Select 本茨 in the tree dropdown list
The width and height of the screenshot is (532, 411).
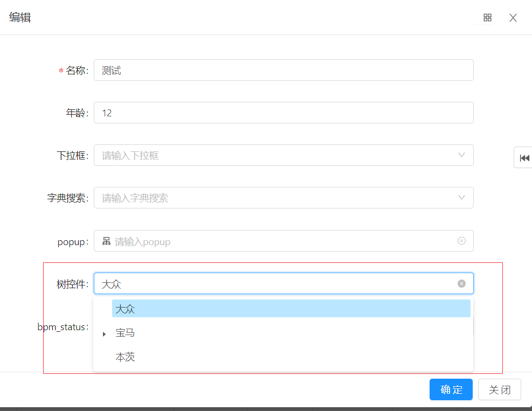tap(125, 357)
